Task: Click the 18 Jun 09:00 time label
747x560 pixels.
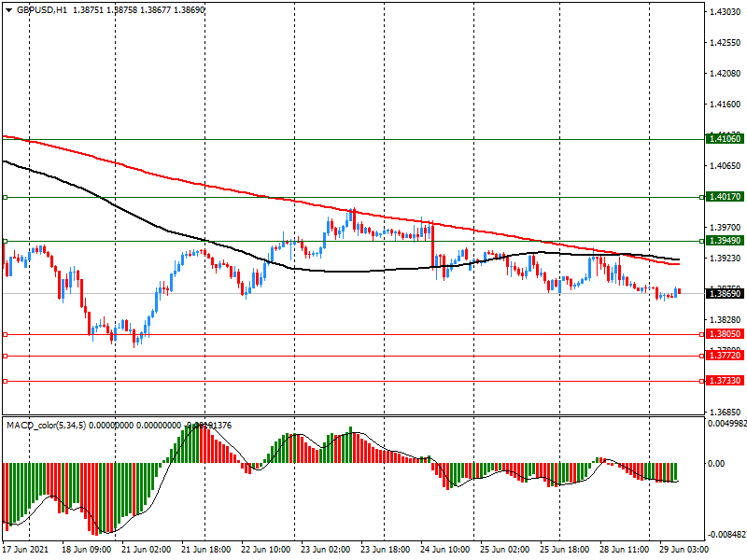Action: (86, 549)
